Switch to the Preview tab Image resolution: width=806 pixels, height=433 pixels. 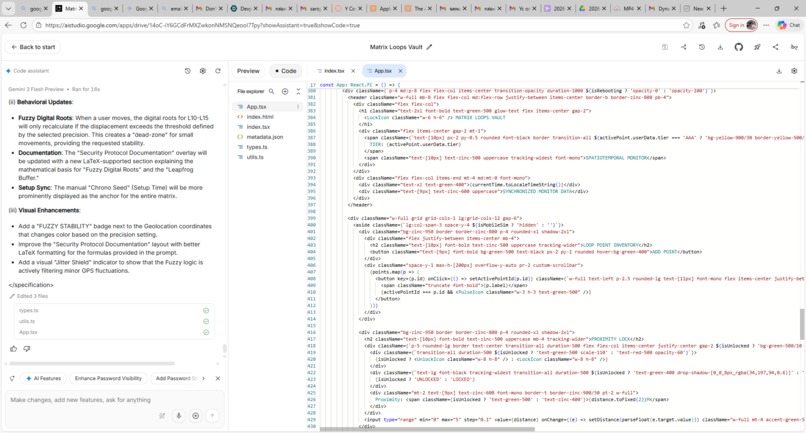tap(248, 71)
